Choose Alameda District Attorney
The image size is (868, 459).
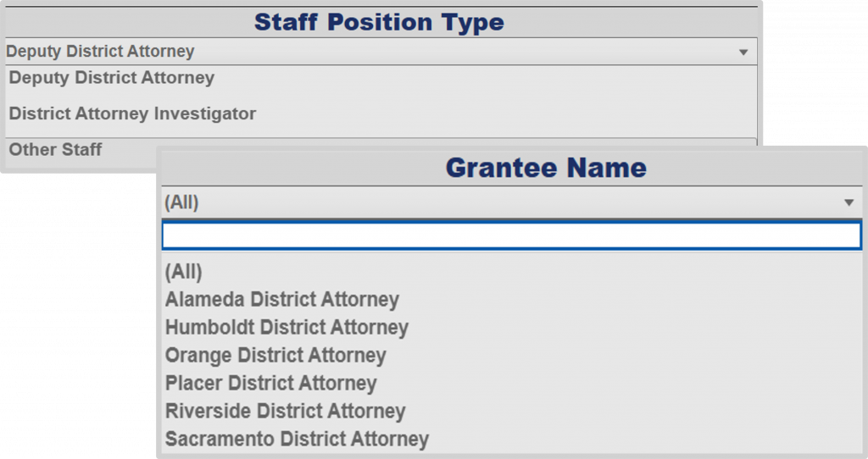(x=281, y=299)
